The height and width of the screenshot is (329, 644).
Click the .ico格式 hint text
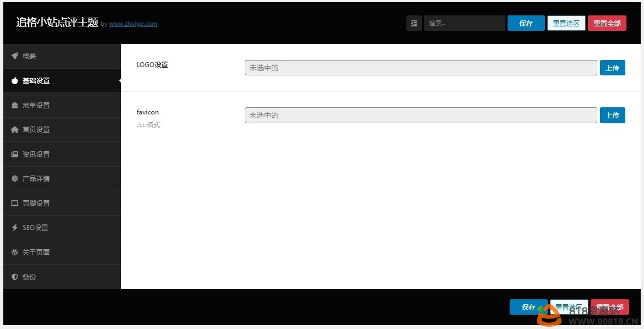pyautogui.click(x=148, y=125)
